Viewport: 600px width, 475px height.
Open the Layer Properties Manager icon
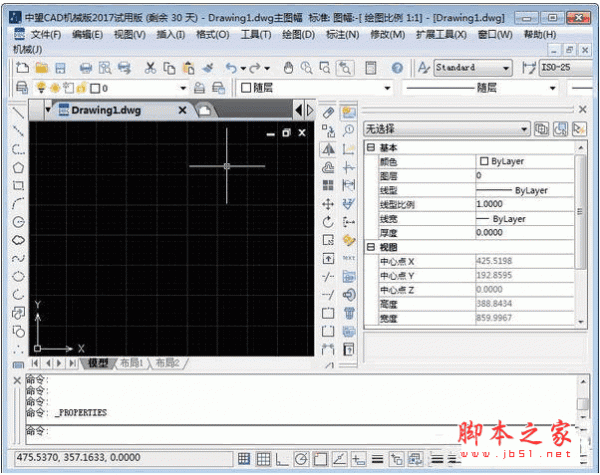pyautogui.click(x=22, y=88)
